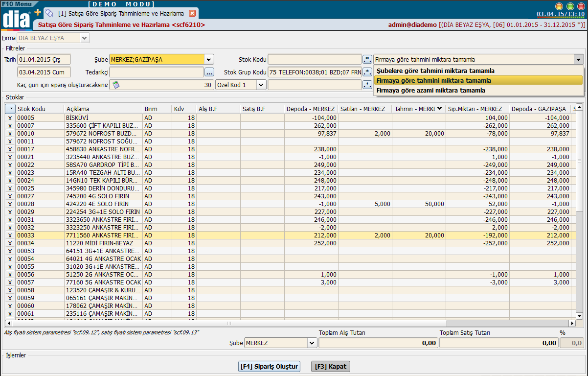
Task: Toggle X mark on row 00005
Action: [10, 117]
